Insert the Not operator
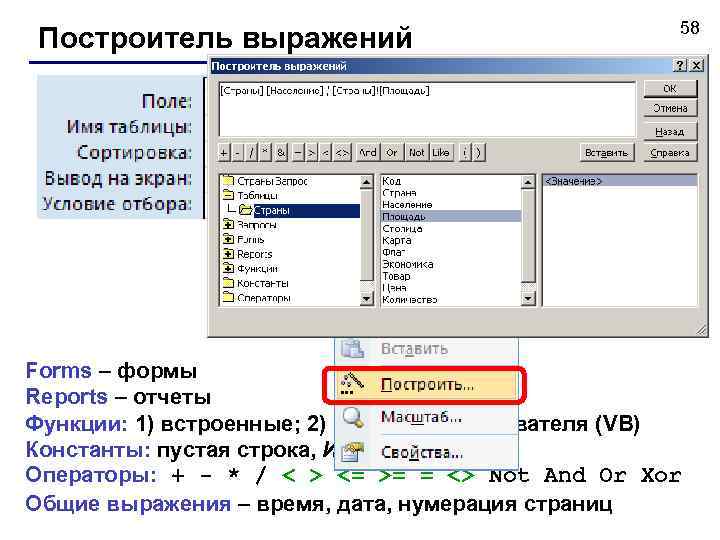The height and width of the screenshot is (540, 720). click(x=416, y=153)
